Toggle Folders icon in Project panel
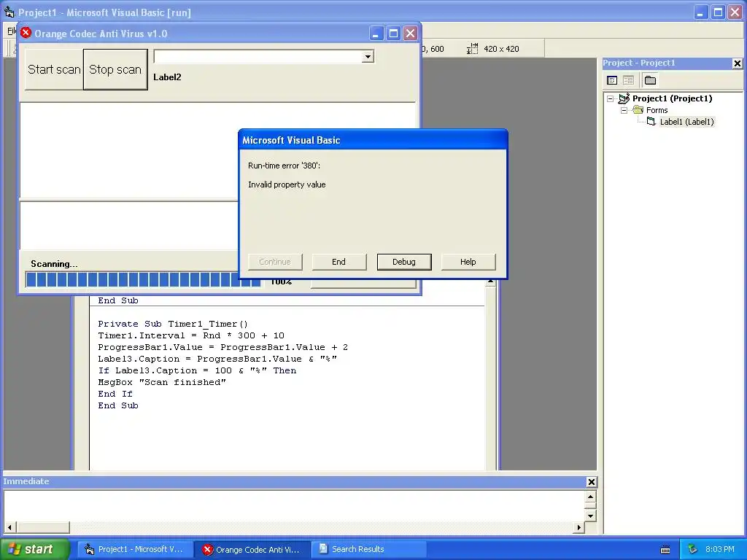Image resolution: width=747 pixels, height=560 pixels. click(650, 80)
